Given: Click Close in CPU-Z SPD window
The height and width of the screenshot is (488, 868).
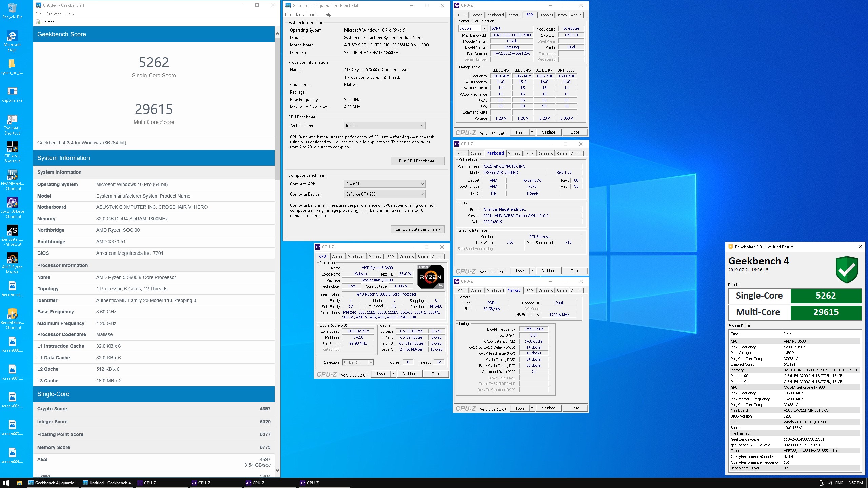Looking at the screenshot, I should pos(575,132).
